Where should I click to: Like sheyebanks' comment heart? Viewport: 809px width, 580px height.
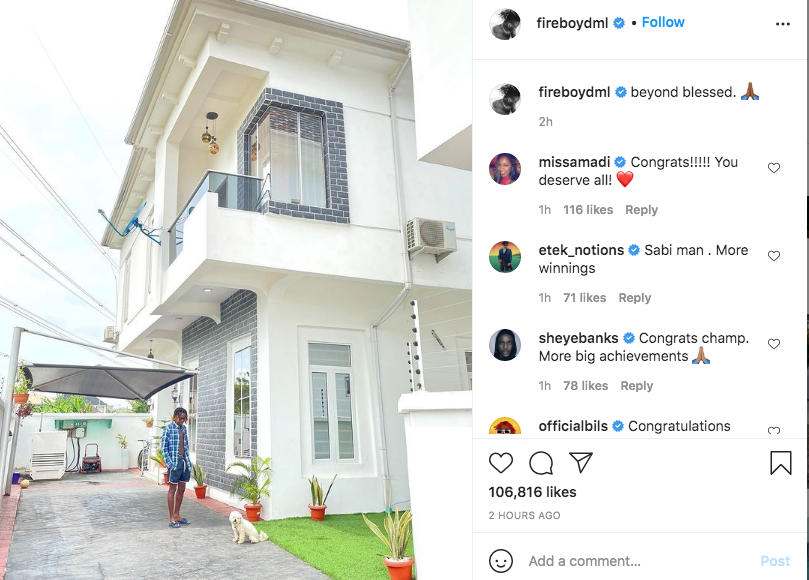tap(773, 344)
